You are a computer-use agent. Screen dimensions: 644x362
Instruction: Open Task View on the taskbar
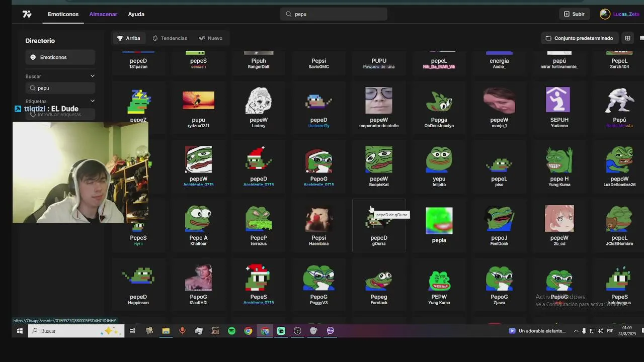pos(132,331)
